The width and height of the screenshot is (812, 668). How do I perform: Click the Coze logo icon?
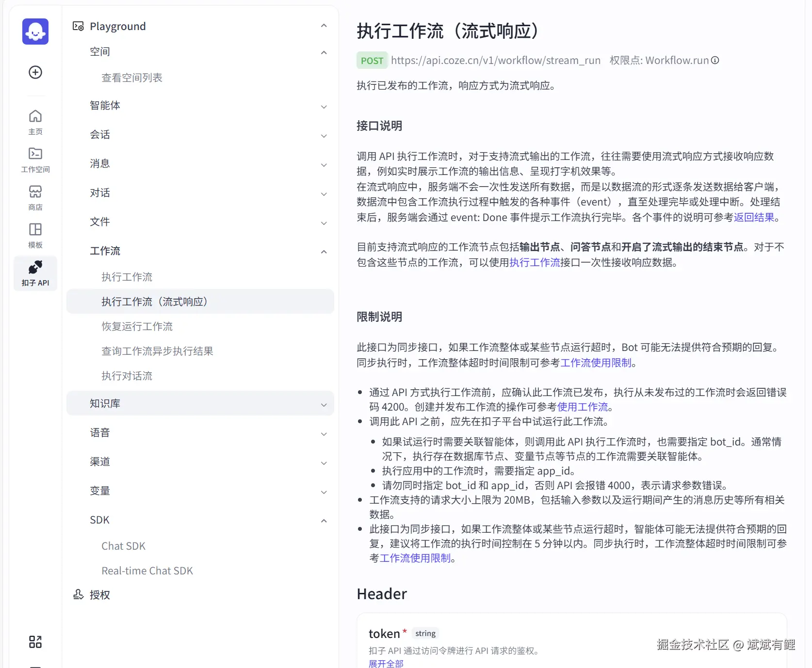[35, 32]
